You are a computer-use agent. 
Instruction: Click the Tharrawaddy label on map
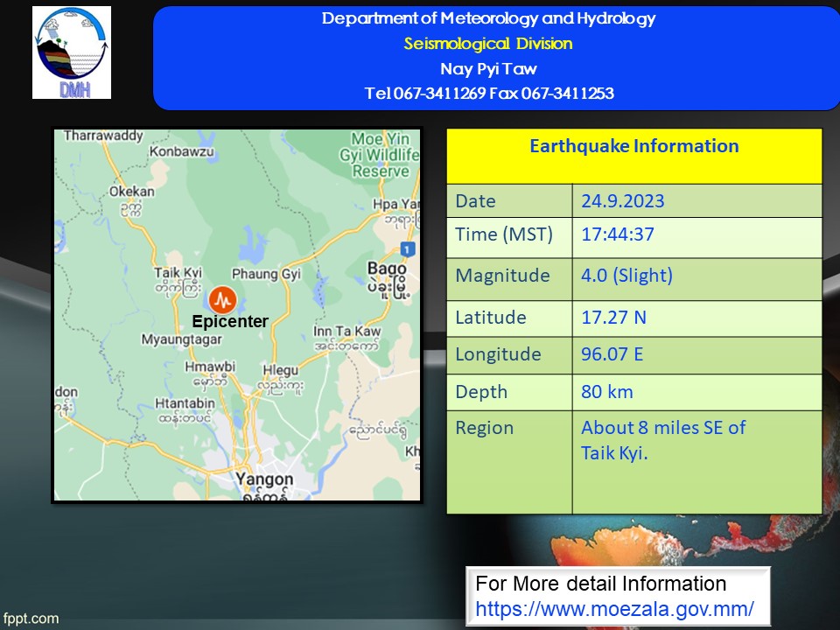102,136
